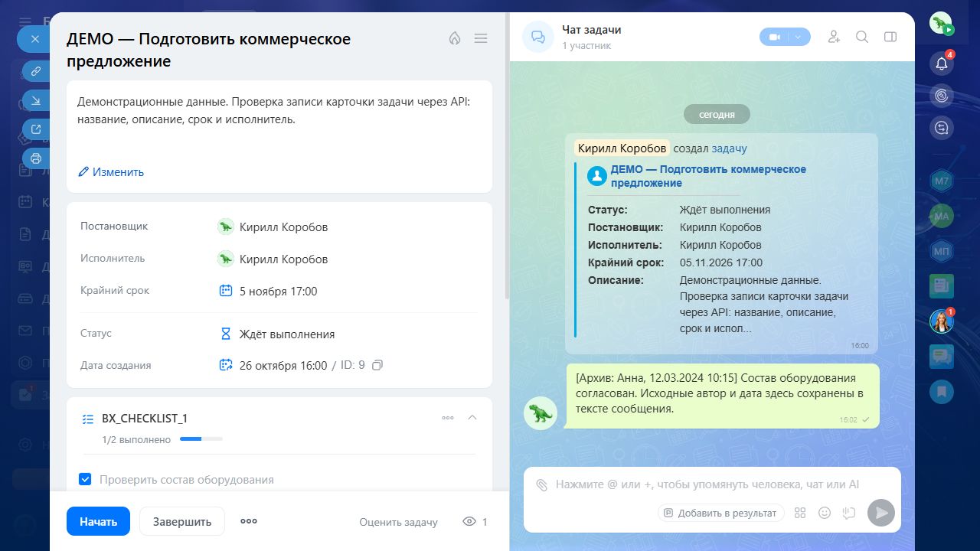Search within the task chat
This screenshot has height=551, width=980.
tap(862, 37)
